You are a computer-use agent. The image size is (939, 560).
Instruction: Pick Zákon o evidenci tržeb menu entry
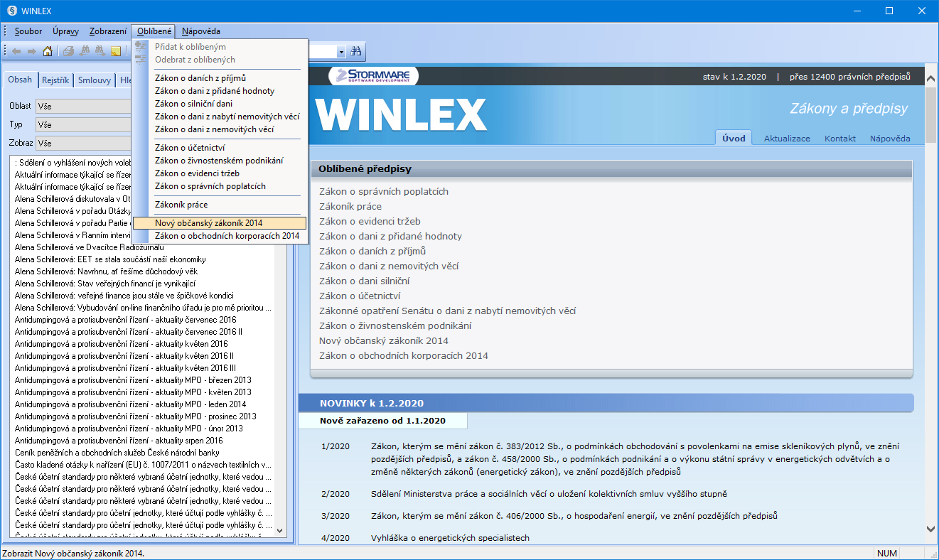[221, 173]
